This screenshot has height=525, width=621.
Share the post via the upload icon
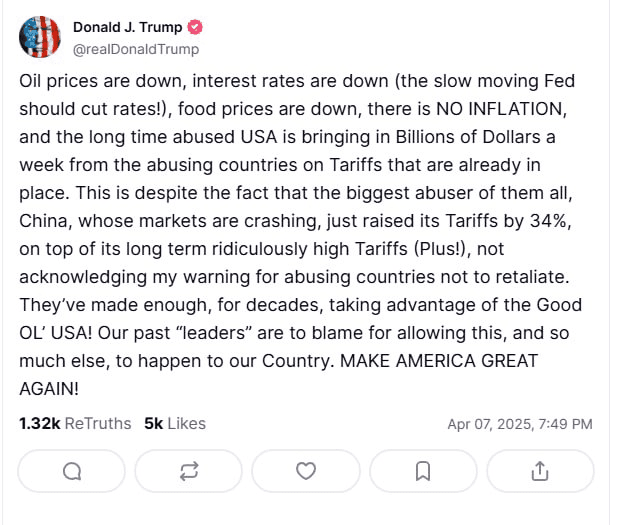[x=540, y=470]
